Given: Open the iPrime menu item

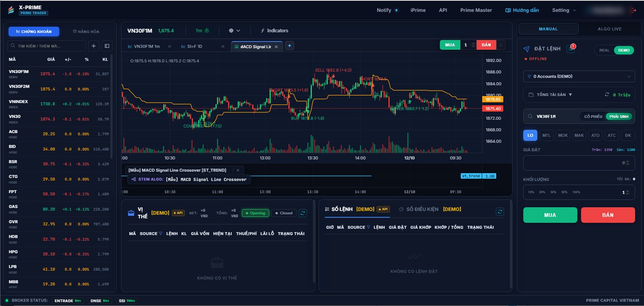Looking at the screenshot, I should [418, 10].
